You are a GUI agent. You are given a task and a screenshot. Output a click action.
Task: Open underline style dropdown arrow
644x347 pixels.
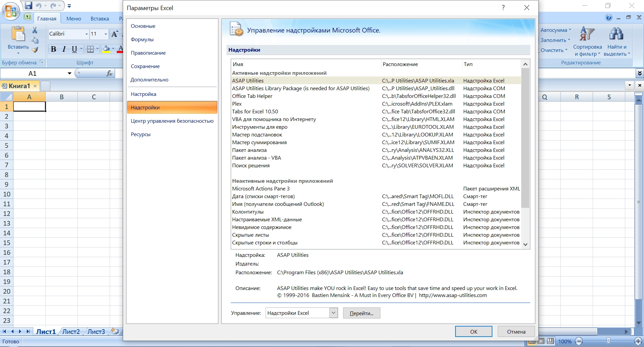(x=81, y=49)
